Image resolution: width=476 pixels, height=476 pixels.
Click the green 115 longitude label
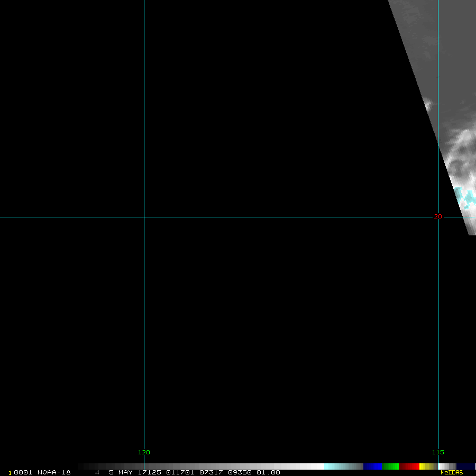[438, 452]
